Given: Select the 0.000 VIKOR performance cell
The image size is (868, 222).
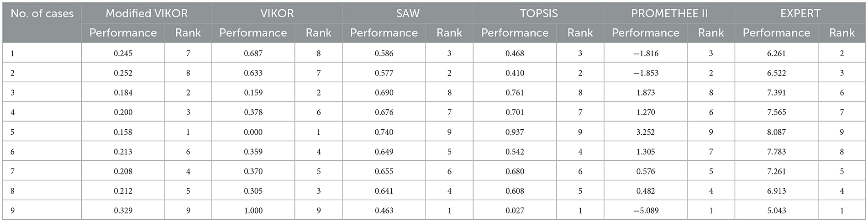Looking at the screenshot, I should 253,132.
